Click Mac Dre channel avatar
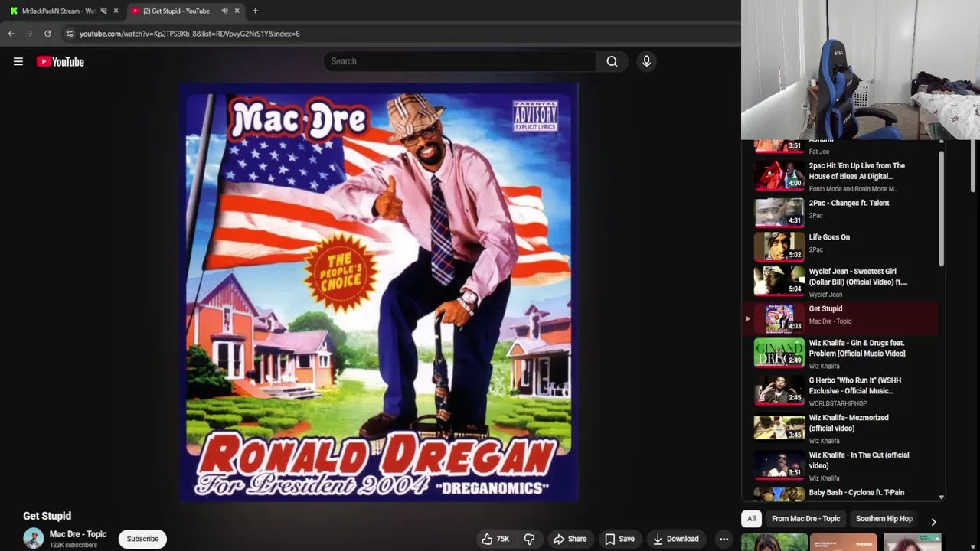Screen dimensions: 980x551 (33, 539)
